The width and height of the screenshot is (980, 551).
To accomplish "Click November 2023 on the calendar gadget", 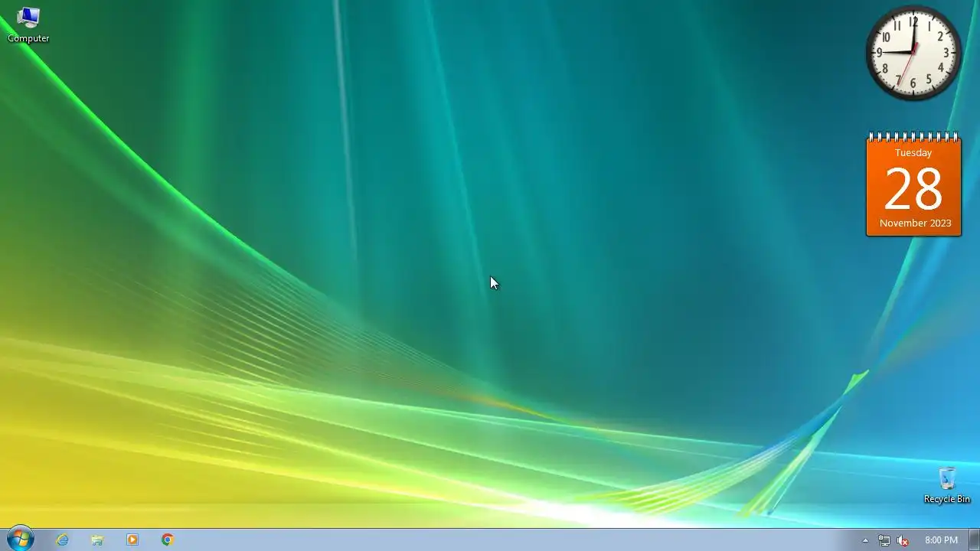I will point(915,223).
